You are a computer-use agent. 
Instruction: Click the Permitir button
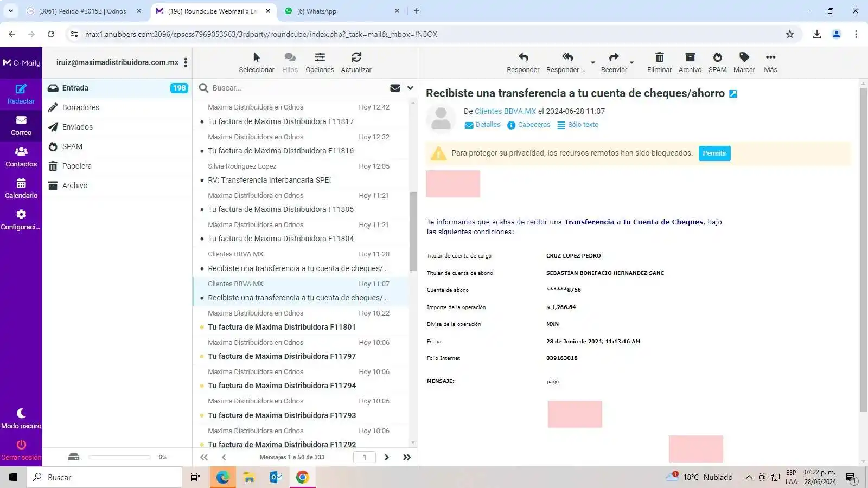714,153
